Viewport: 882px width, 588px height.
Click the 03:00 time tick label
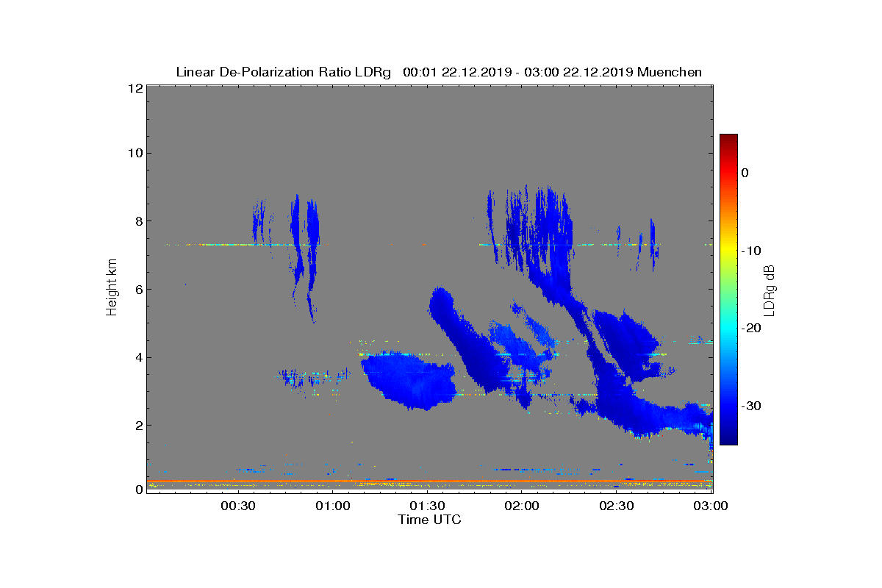tap(711, 506)
